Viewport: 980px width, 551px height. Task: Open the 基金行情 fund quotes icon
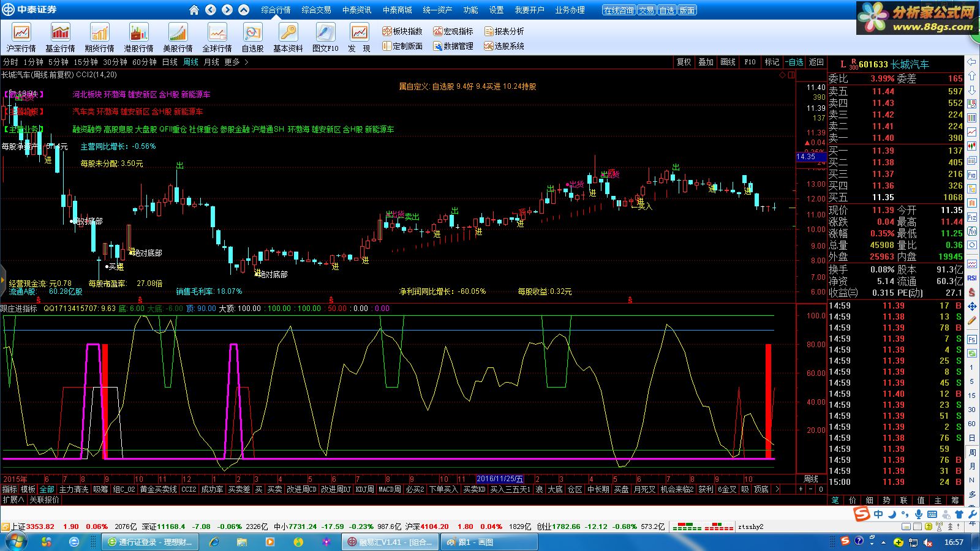tap(60, 38)
